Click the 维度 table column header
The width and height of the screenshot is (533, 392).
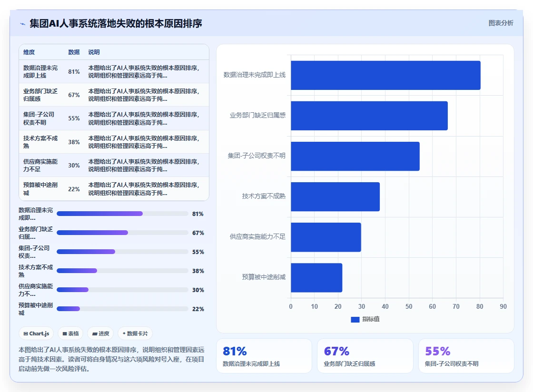29,52
